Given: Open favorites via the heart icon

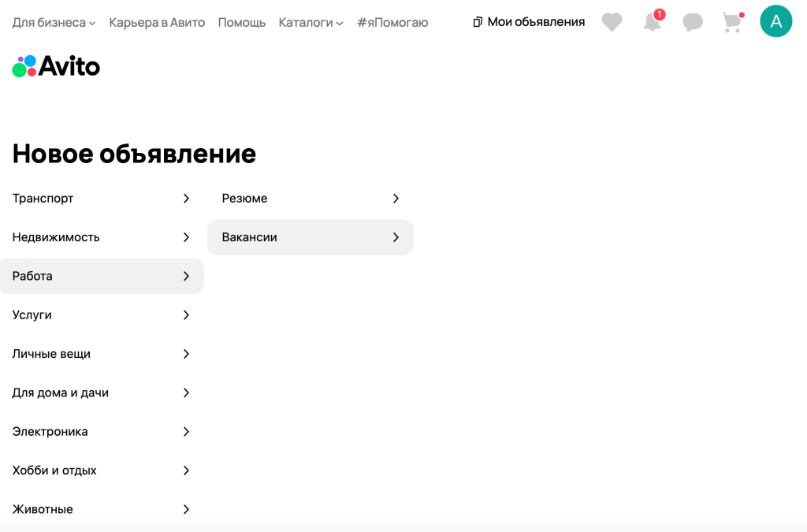Looking at the screenshot, I should [x=612, y=21].
